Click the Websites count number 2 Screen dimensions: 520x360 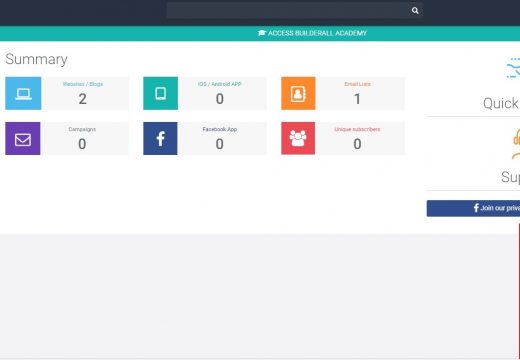tap(82, 99)
